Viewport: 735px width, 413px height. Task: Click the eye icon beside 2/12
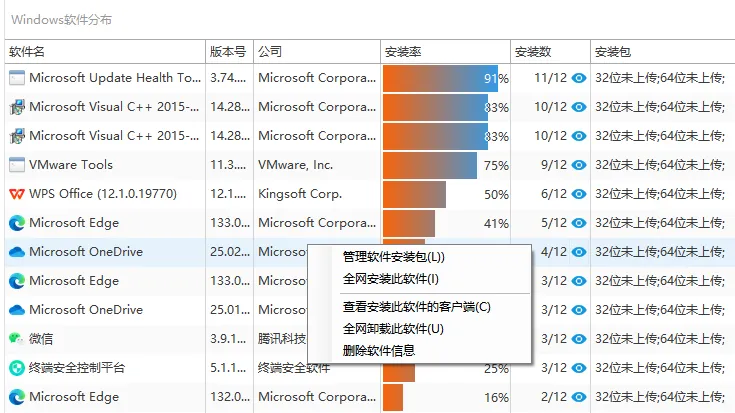point(579,397)
